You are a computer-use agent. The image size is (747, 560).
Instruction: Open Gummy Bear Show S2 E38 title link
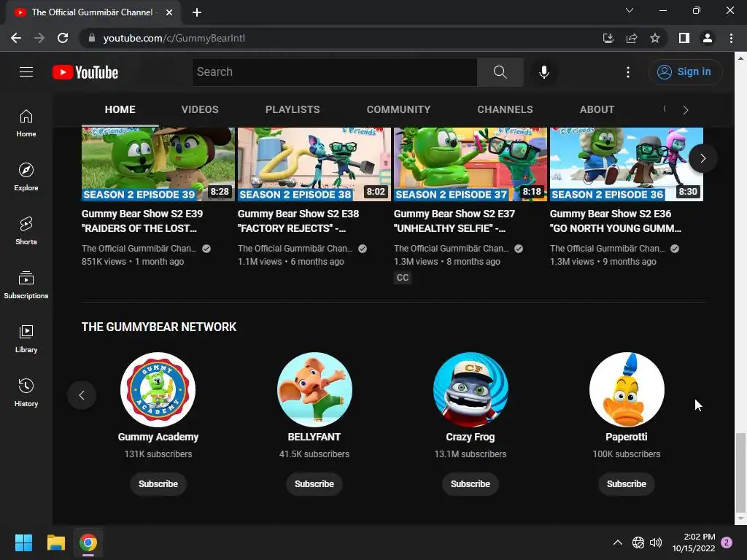click(298, 221)
